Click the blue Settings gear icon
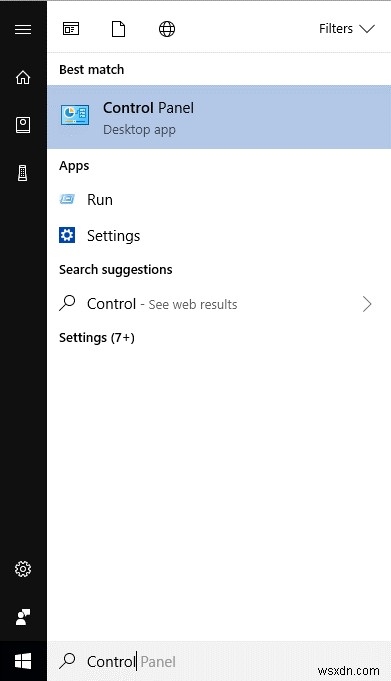 pos(67,235)
